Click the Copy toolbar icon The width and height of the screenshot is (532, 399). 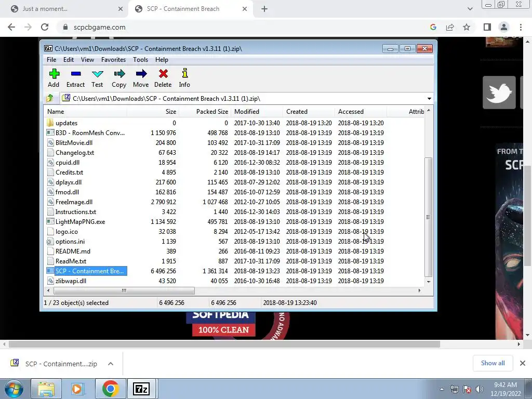point(119,74)
